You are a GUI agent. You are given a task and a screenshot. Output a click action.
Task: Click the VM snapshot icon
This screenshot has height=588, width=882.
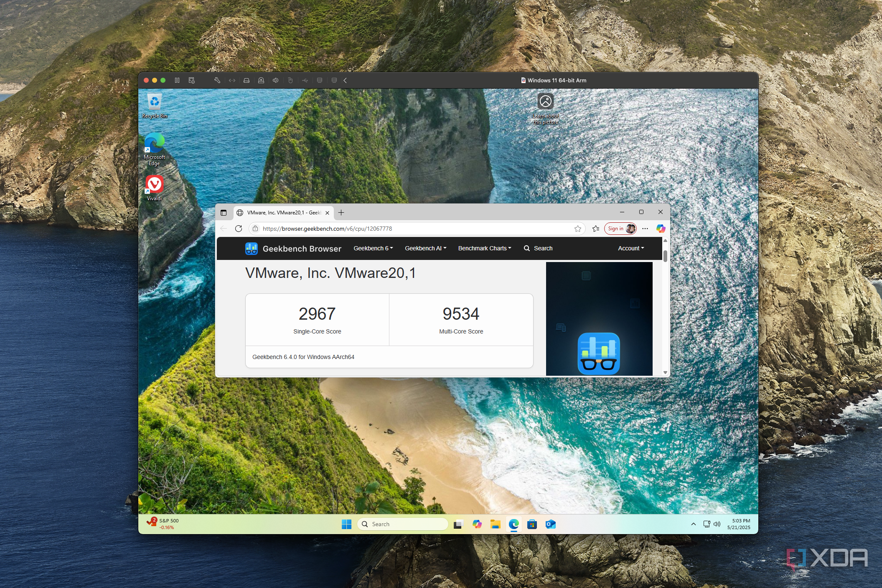192,80
